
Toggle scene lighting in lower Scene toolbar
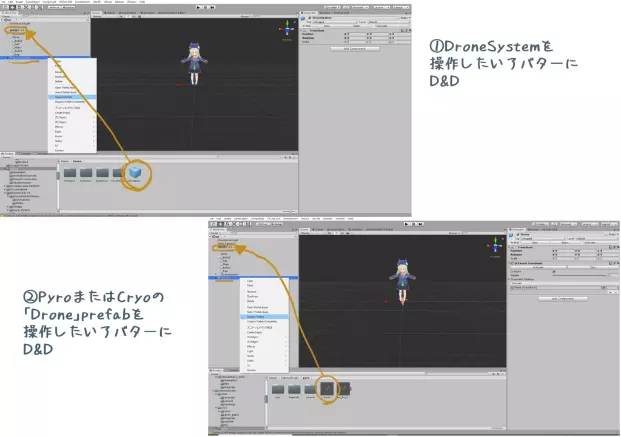(x=336, y=233)
